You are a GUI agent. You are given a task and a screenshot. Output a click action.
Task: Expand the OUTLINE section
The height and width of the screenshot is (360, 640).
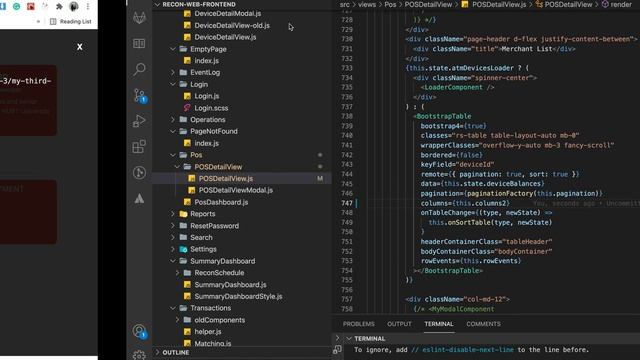(x=158, y=352)
